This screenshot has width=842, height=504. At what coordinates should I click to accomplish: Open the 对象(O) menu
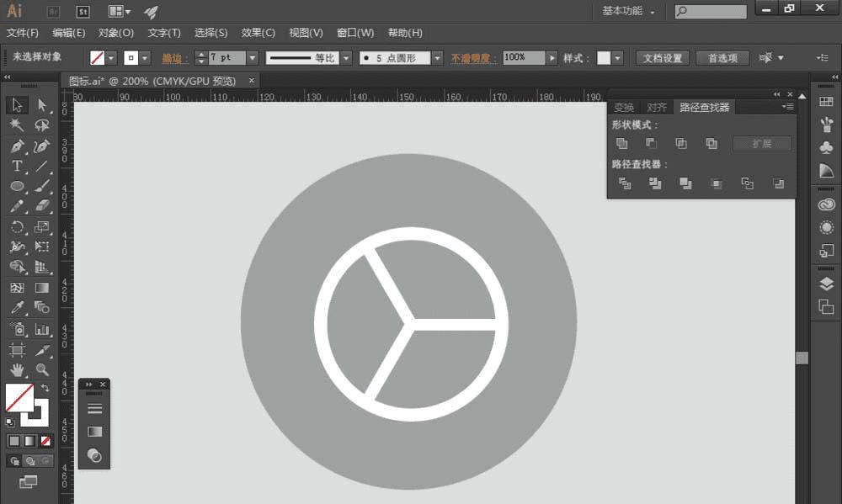tap(116, 33)
